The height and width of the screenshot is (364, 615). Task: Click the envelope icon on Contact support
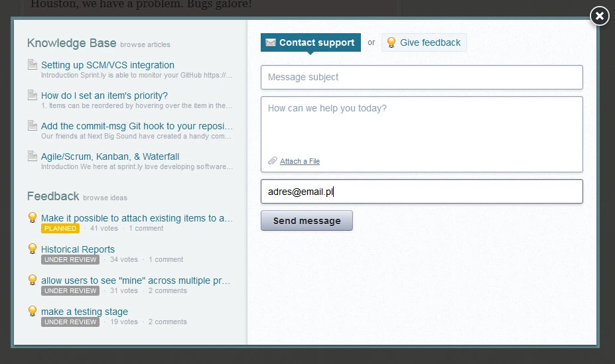pos(271,42)
